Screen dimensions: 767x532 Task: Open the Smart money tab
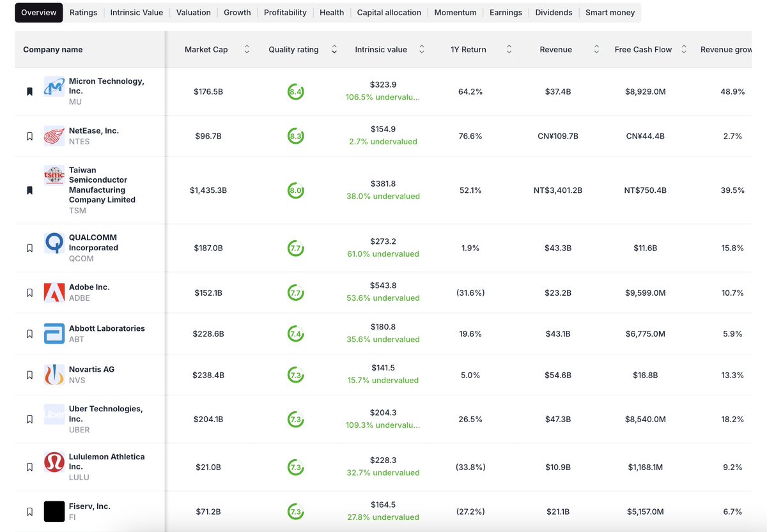point(610,12)
